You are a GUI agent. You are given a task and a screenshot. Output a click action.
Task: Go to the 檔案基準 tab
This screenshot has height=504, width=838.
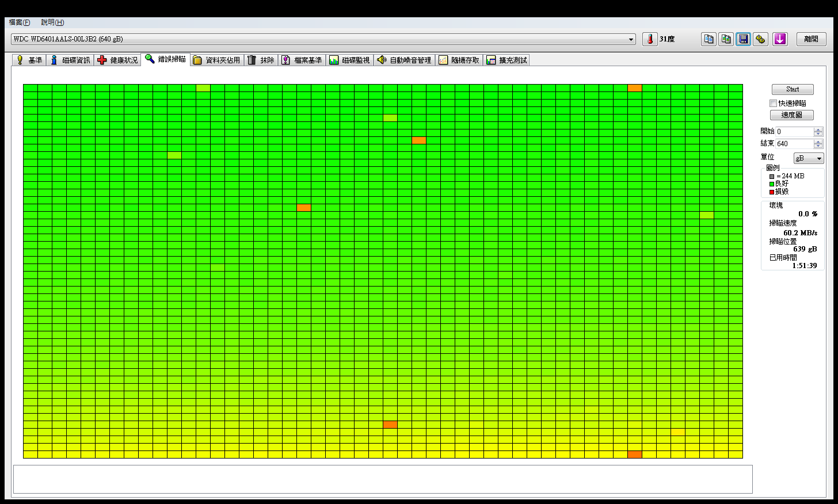coord(302,60)
